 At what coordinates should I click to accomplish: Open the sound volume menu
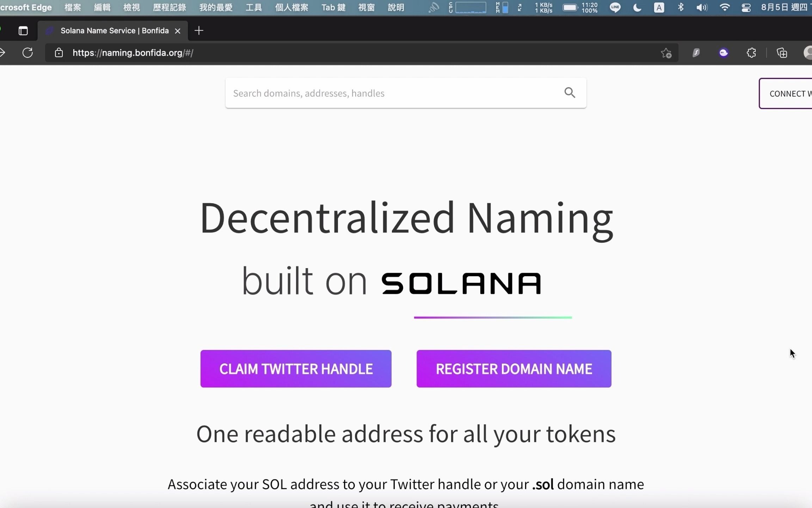point(702,7)
